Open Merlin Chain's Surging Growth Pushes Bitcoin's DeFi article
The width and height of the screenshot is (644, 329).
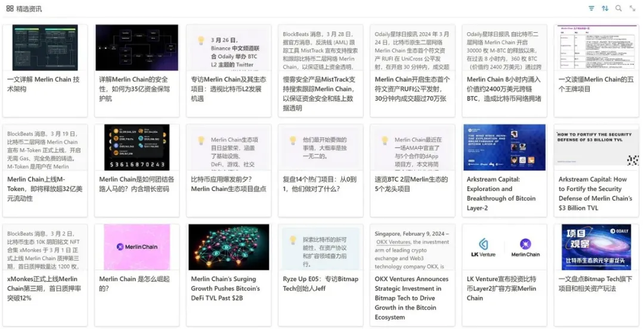(225, 288)
